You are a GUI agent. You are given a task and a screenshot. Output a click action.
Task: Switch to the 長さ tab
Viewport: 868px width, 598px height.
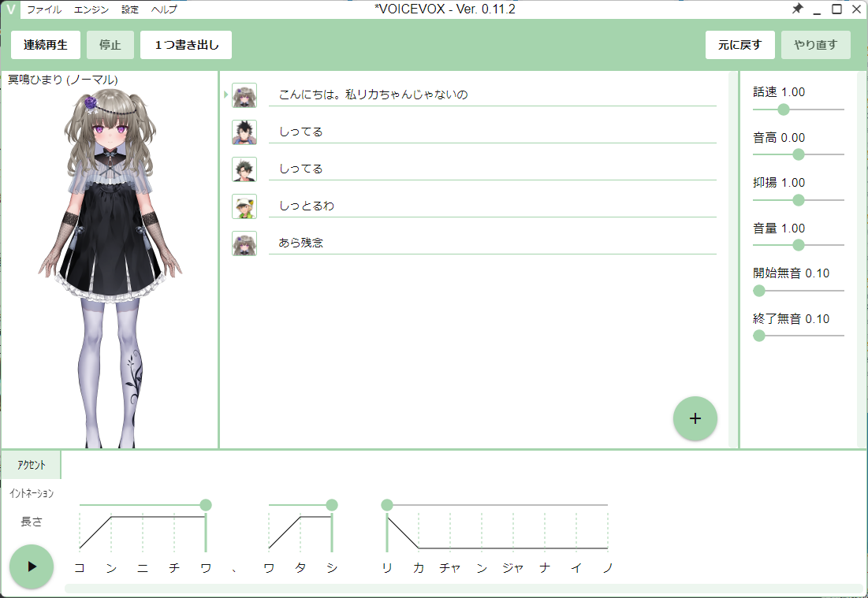(x=32, y=522)
